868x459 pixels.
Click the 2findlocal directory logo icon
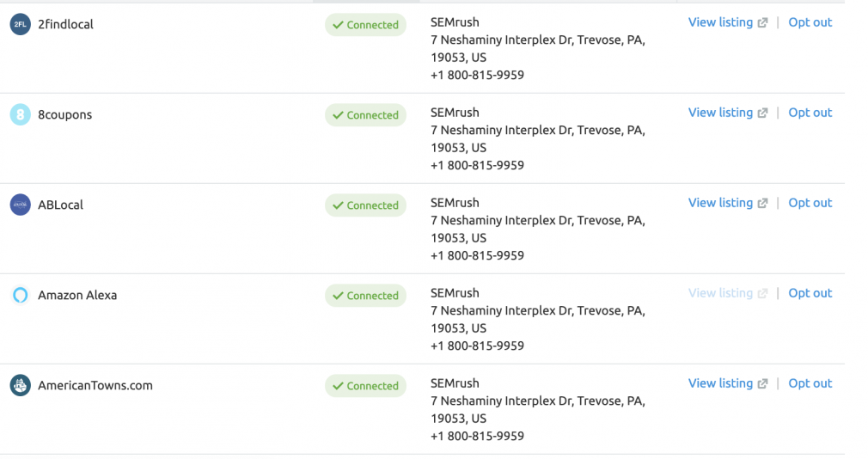pos(20,24)
